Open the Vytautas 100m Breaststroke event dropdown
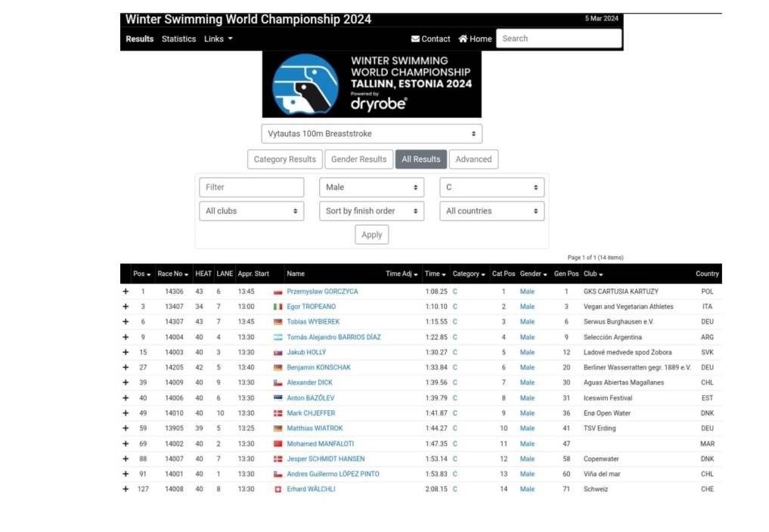Image resolution: width=769 pixels, height=532 pixels. (371, 134)
